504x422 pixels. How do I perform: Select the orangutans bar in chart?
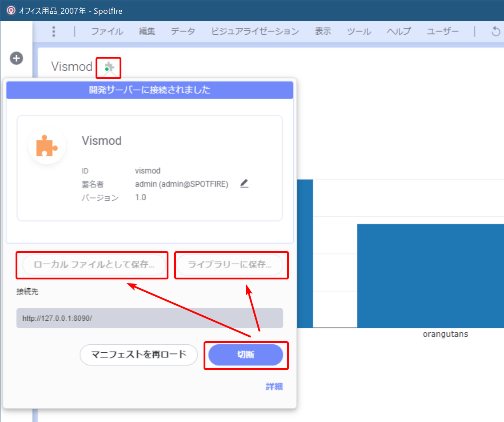click(430, 276)
